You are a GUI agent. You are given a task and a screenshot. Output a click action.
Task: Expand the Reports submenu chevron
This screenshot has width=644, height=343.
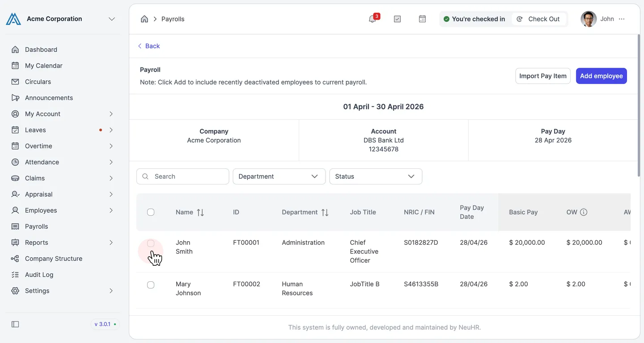coord(111,243)
